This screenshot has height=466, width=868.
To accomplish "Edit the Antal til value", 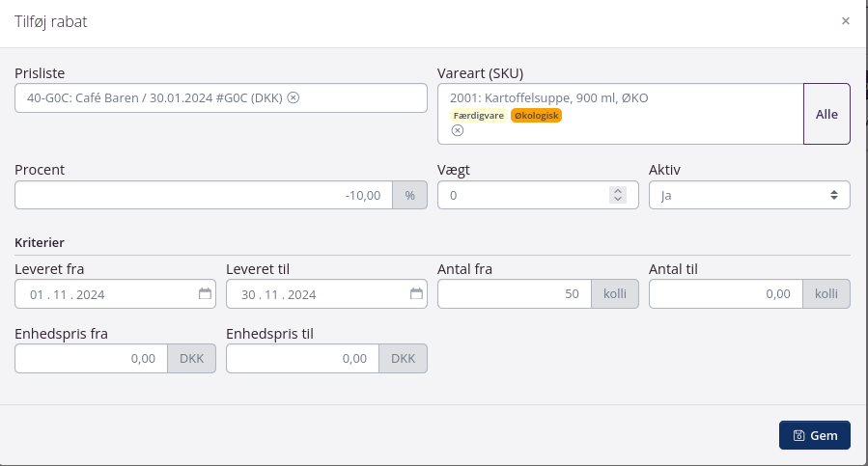I will pos(725,294).
